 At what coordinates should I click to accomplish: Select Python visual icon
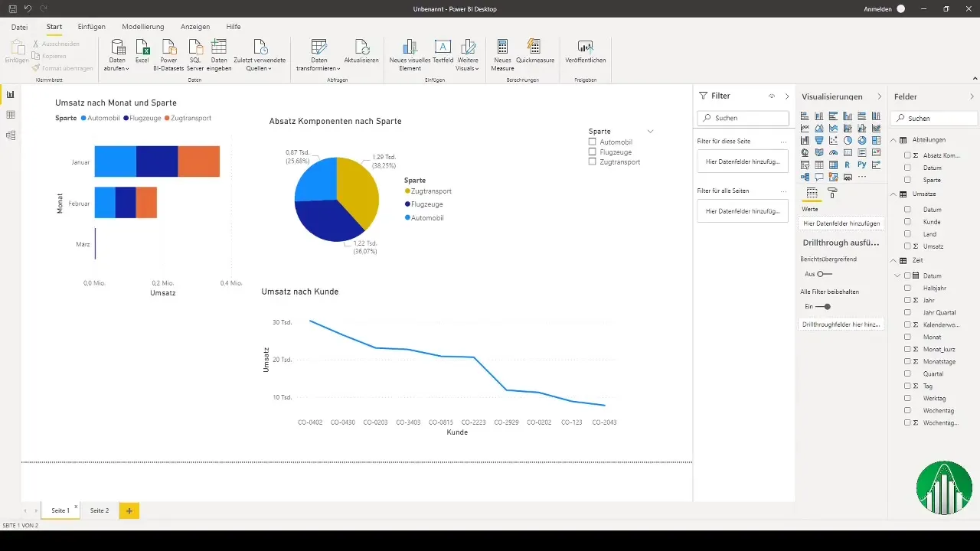[x=862, y=165]
